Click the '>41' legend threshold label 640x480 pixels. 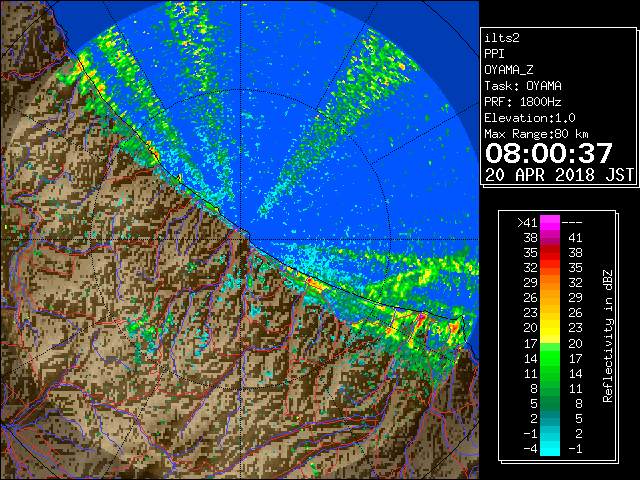pos(527,223)
